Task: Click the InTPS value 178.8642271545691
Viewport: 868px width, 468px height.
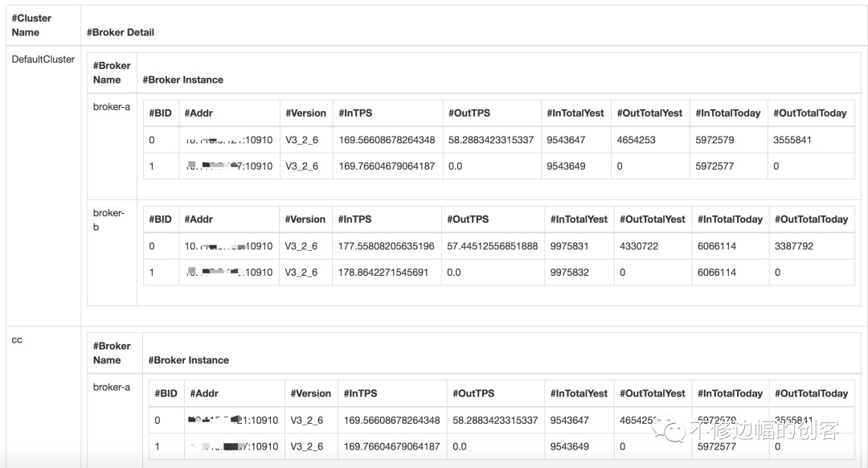Action: pos(383,273)
